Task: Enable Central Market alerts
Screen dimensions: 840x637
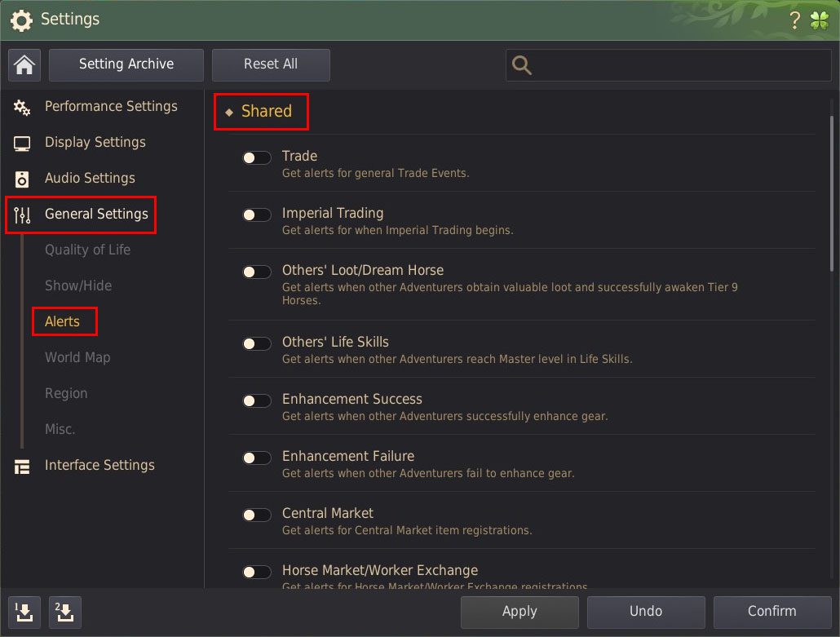Action: (257, 515)
